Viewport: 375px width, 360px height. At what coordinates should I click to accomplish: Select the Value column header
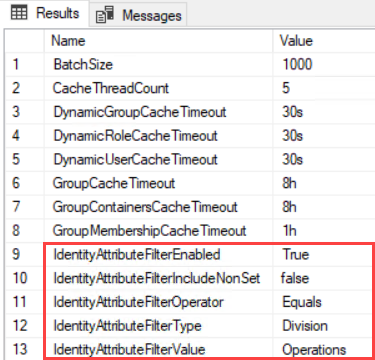[324, 41]
